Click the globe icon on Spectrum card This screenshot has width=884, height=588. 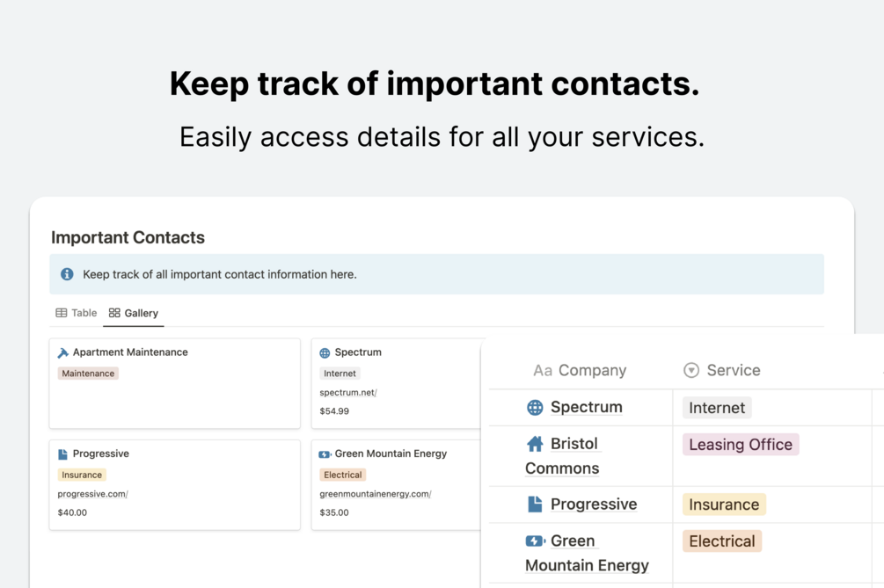[325, 352]
